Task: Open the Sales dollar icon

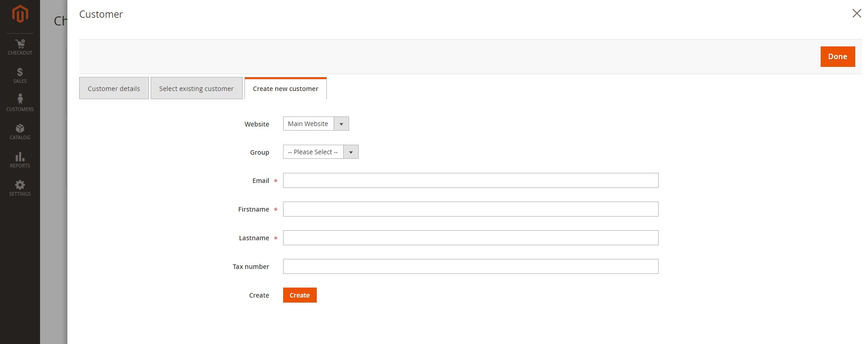Action: 20,72
